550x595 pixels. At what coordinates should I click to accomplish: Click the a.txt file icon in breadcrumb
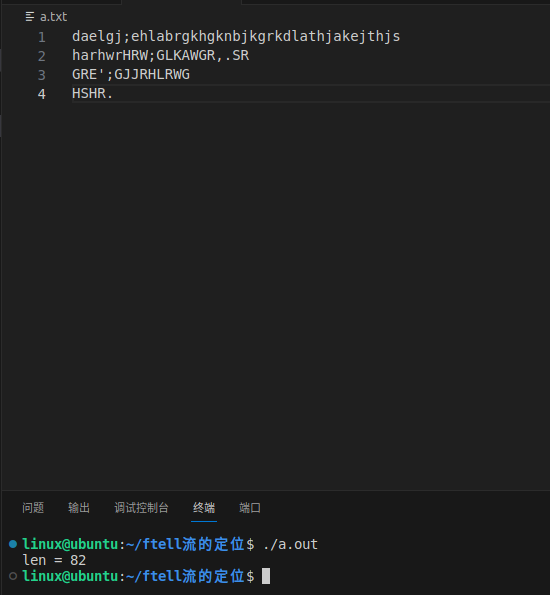30,17
